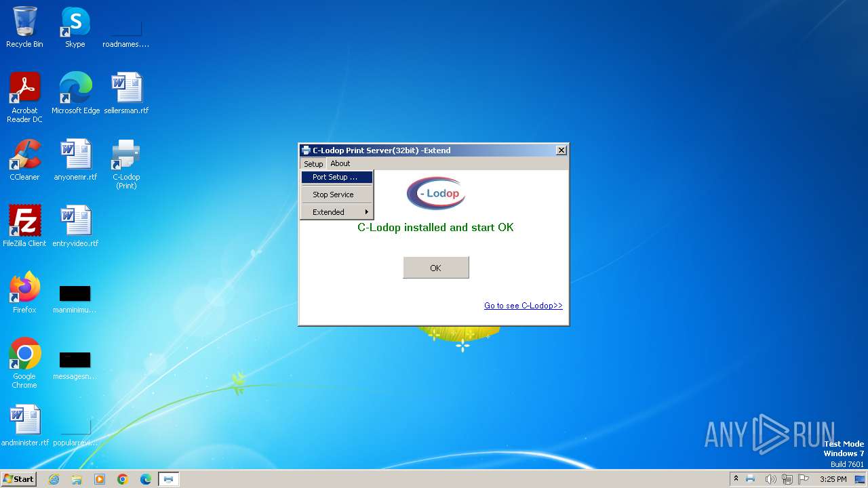This screenshot has width=868, height=488.
Task: Choose Stop Service menu entry
Action: [337, 195]
